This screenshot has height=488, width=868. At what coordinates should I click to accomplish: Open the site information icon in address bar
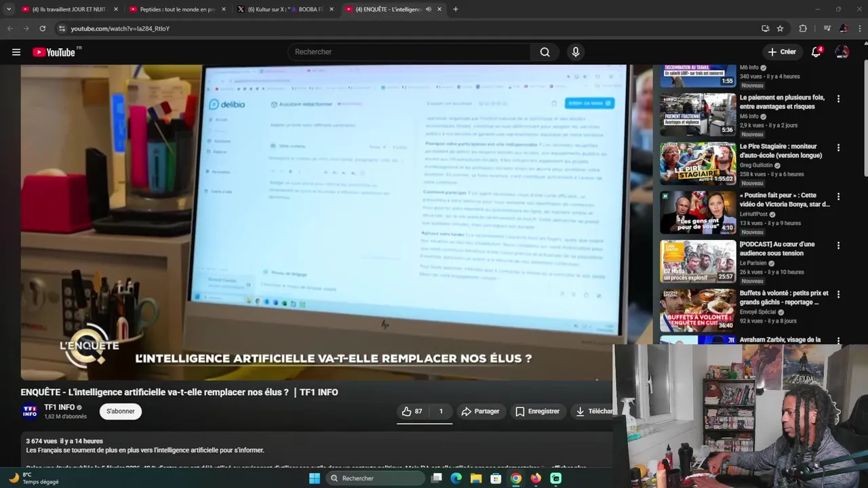coord(62,28)
